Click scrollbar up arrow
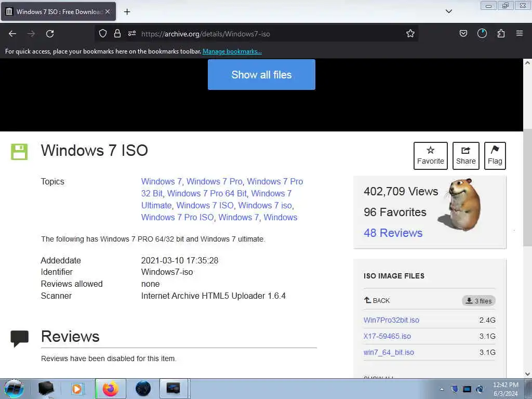The width and height of the screenshot is (532, 399). 527,63
